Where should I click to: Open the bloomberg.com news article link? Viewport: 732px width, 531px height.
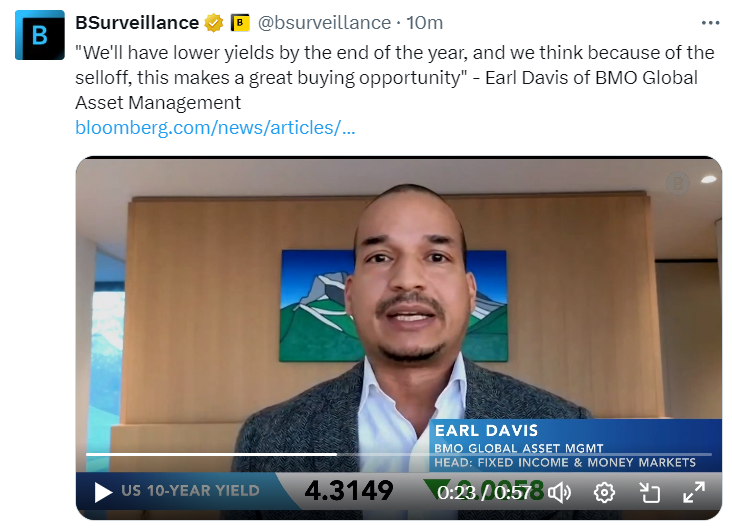215,127
